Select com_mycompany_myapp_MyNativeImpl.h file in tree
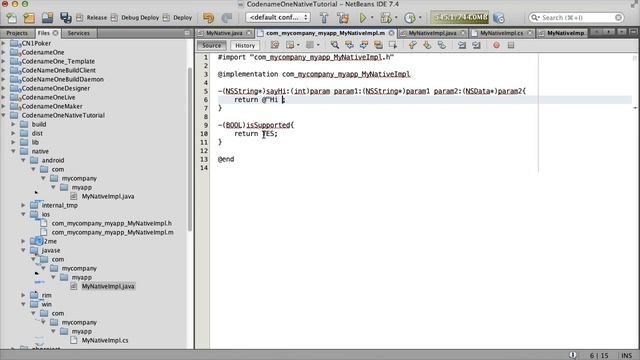Image resolution: width=640 pixels, height=360 pixels. [111, 223]
